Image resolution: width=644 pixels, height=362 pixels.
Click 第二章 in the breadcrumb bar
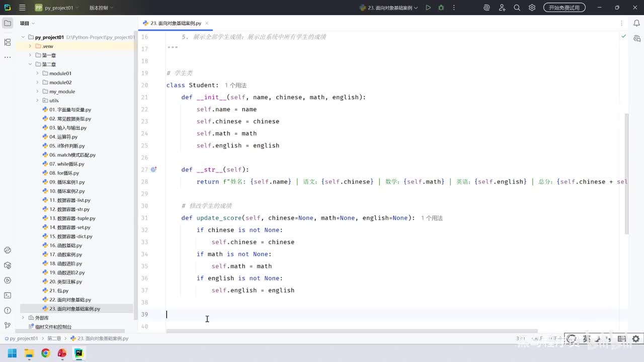(x=54, y=338)
